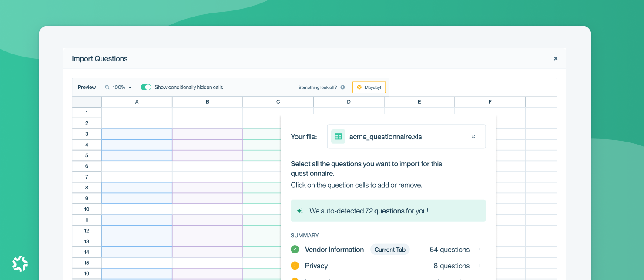The image size is (644, 280).
Task: Select row 3 header
Action: pyautogui.click(x=87, y=134)
